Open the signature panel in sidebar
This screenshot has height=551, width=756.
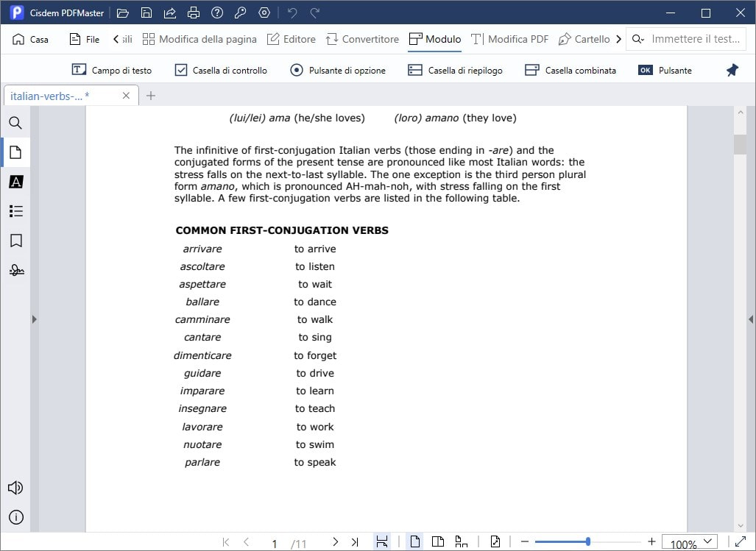pyautogui.click(x=15, y=270)
